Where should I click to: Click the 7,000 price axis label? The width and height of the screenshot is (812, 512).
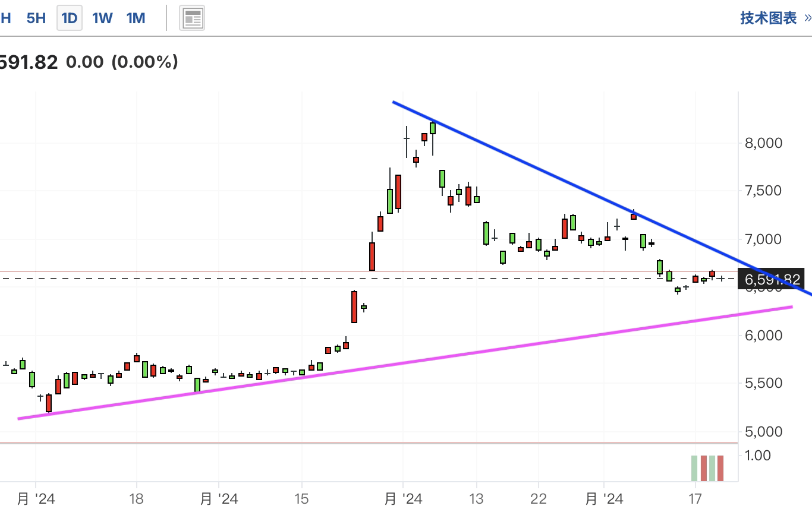click(763, 239)
